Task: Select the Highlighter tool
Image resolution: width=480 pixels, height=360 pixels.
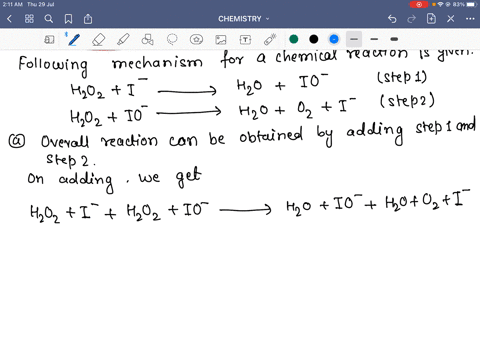Action: click(123, 40)
